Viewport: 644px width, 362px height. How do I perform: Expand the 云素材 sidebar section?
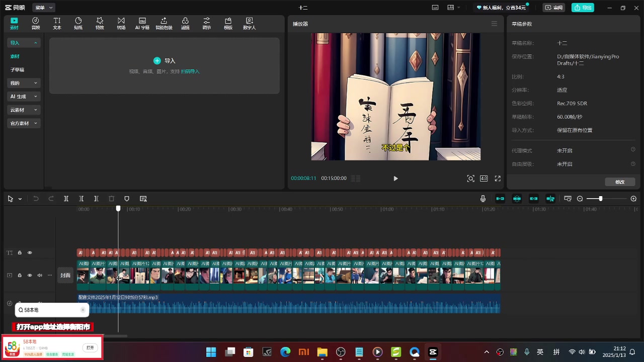24,110
